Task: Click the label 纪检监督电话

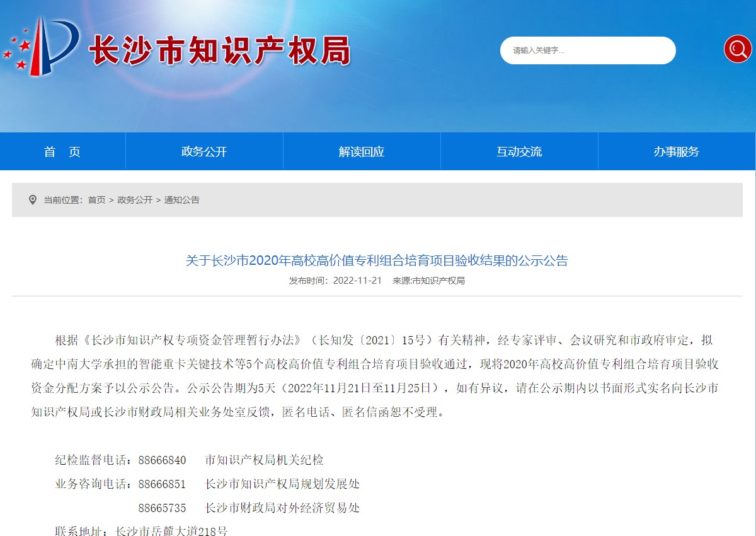Action: tap(93, 460)
